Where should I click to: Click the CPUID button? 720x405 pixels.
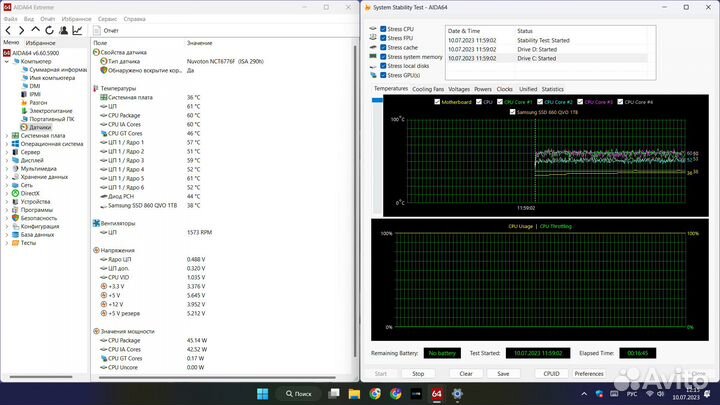[551, 374]
